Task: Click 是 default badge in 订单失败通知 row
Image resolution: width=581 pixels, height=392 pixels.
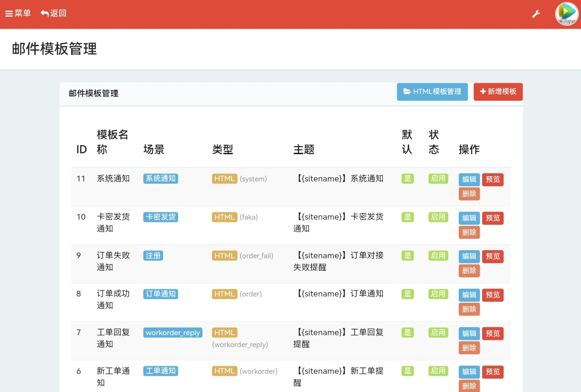Action: 408,255
